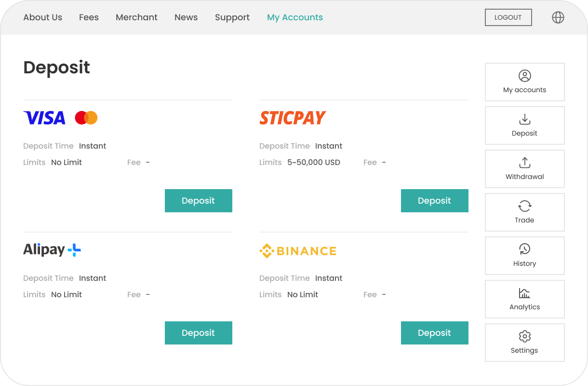Screen dimensions: 588x386
Task: Select the Trade refresh arrows icon
Action: pos(524,206)
